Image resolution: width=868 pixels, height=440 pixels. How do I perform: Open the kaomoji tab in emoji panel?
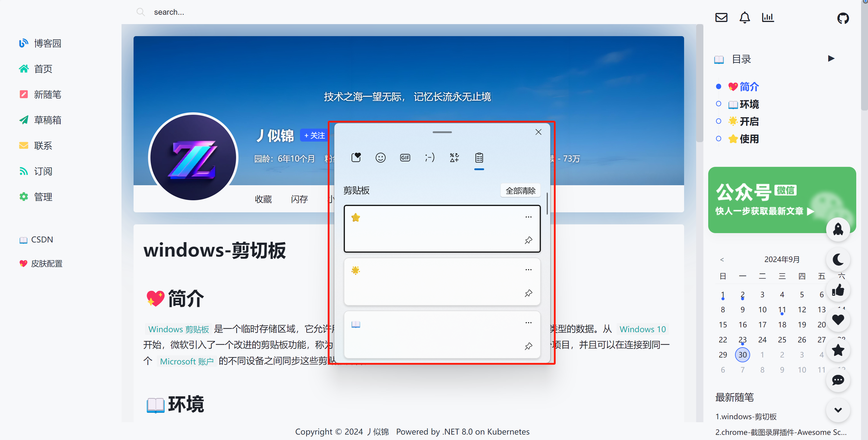coord(430,158)
